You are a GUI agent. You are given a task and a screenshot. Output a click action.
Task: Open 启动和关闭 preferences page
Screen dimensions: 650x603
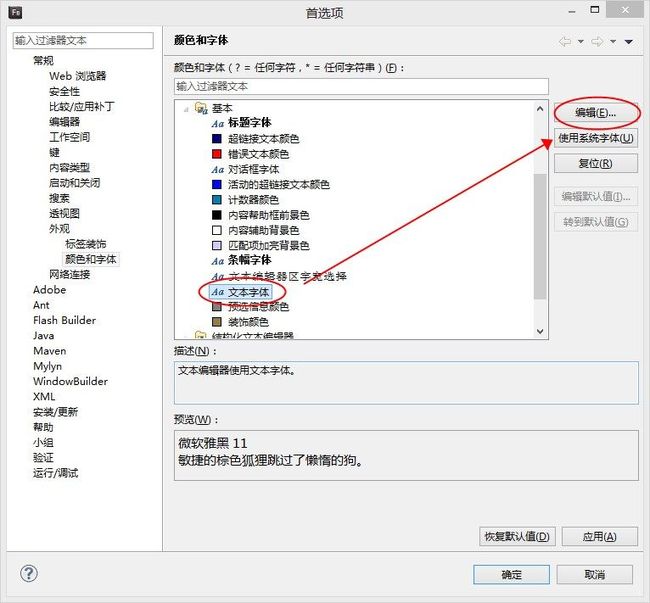click(x=74, y=183)
